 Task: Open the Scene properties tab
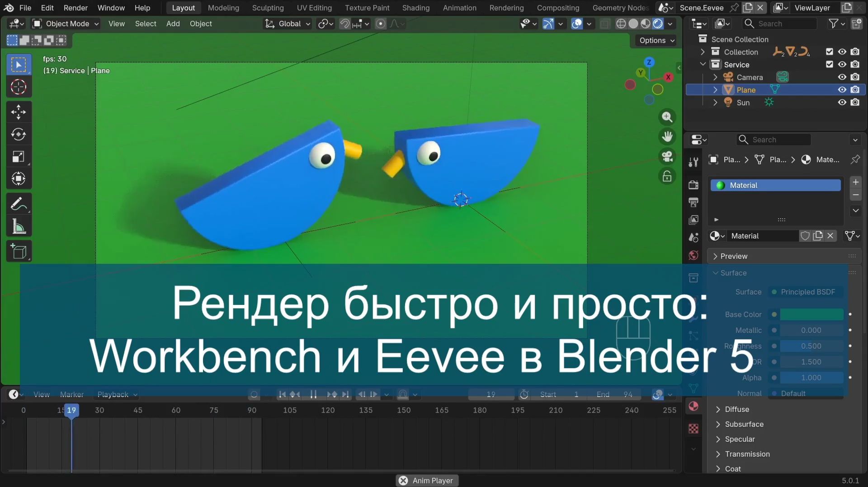(x=693, y=238)
